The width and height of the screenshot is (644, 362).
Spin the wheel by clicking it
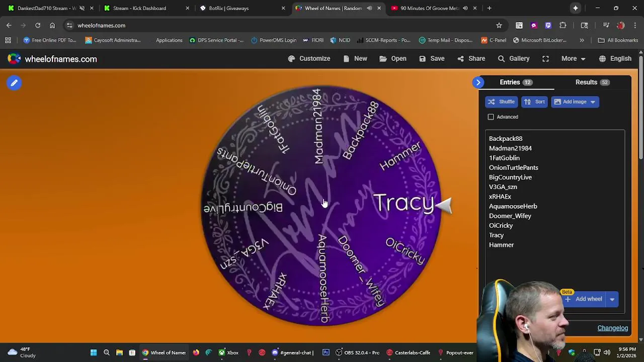[321, 206]
